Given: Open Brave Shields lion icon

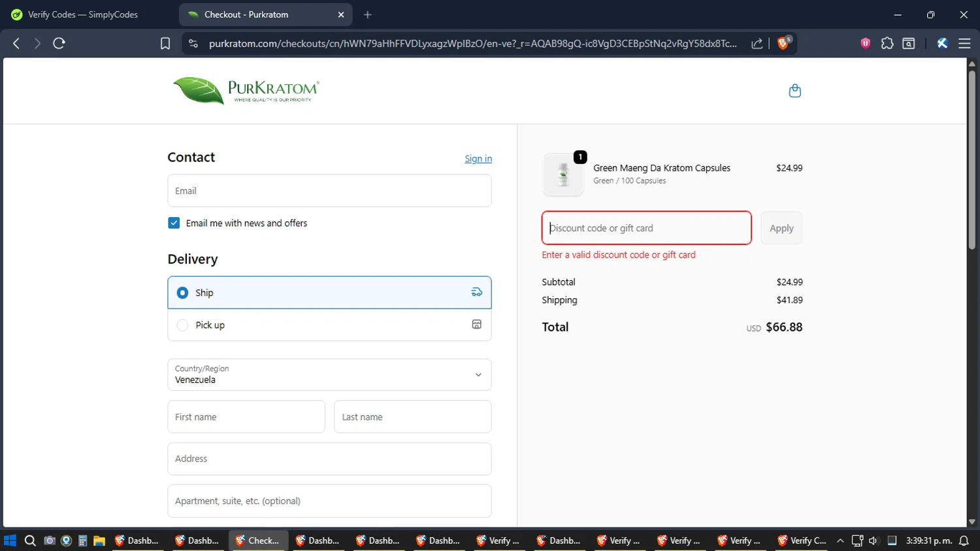Looking at the screenshot, I should click(784, 43).
